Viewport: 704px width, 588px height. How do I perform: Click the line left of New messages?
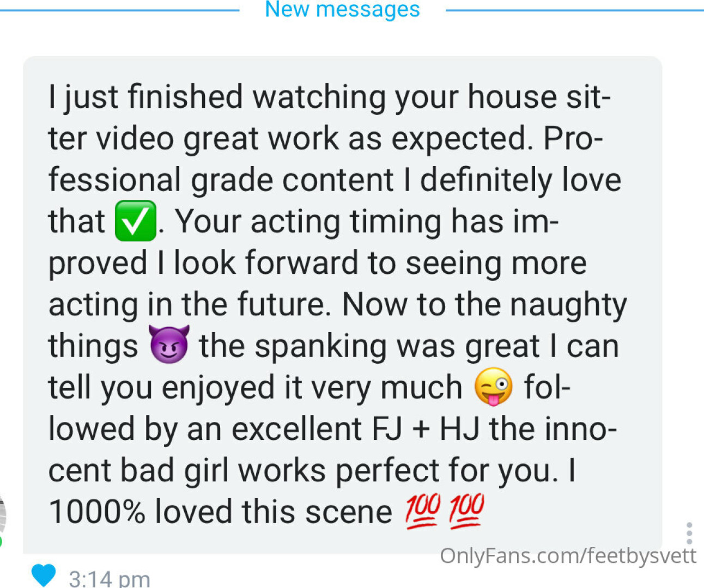point(120,10)
